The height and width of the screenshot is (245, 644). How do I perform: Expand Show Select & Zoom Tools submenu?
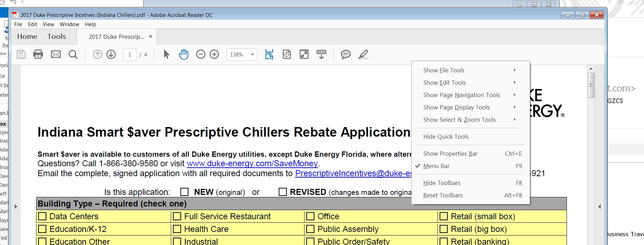pos(471,120)
